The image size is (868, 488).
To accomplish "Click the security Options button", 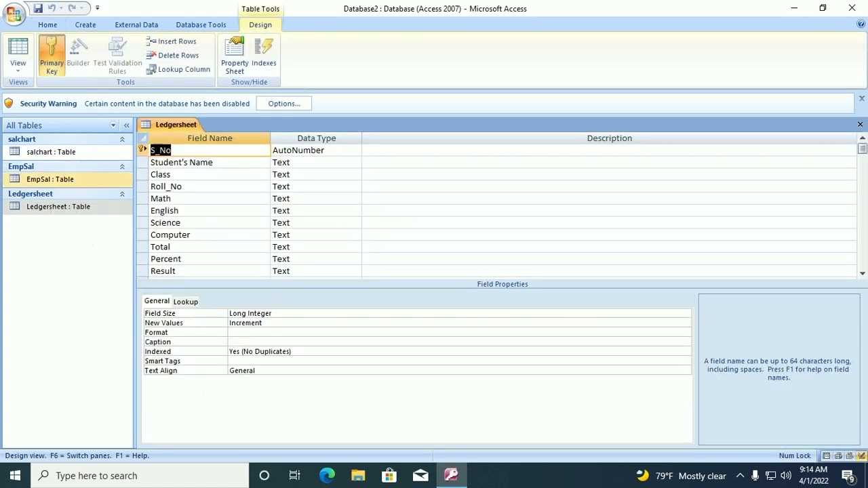I will tap(284, 104).
